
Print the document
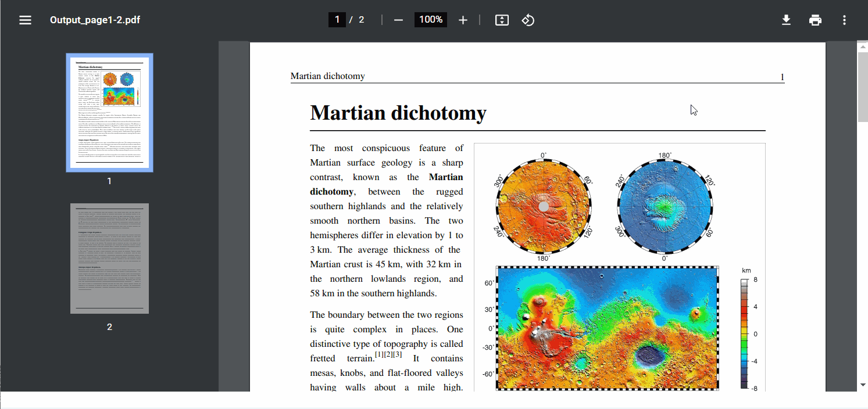[x=815, y=20]
